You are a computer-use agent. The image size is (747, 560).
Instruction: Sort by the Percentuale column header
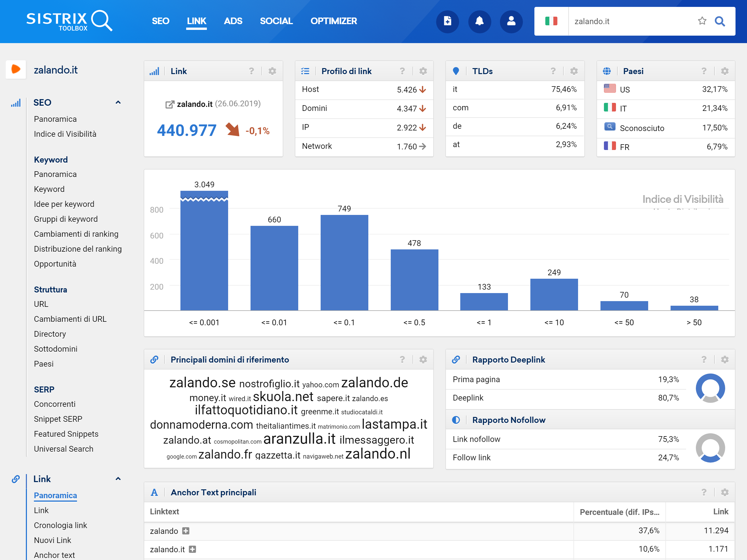coord(619,512)
